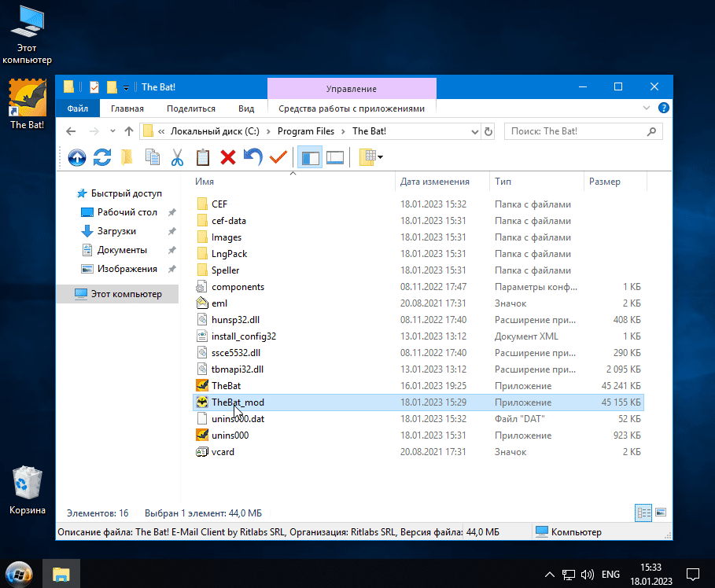Click the File Explorer taskbar icon
The width and height of the screenshot is (715, 588).
point(61,575)
